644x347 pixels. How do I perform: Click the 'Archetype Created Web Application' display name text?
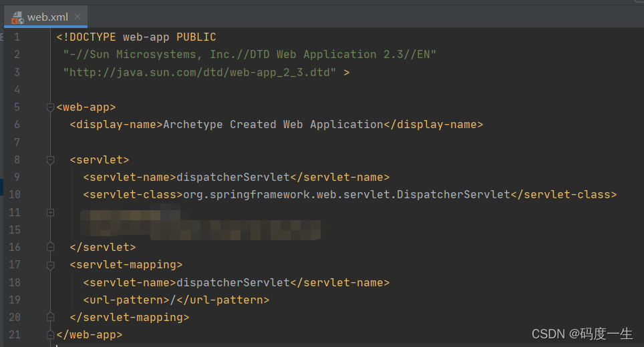point(273,125)
